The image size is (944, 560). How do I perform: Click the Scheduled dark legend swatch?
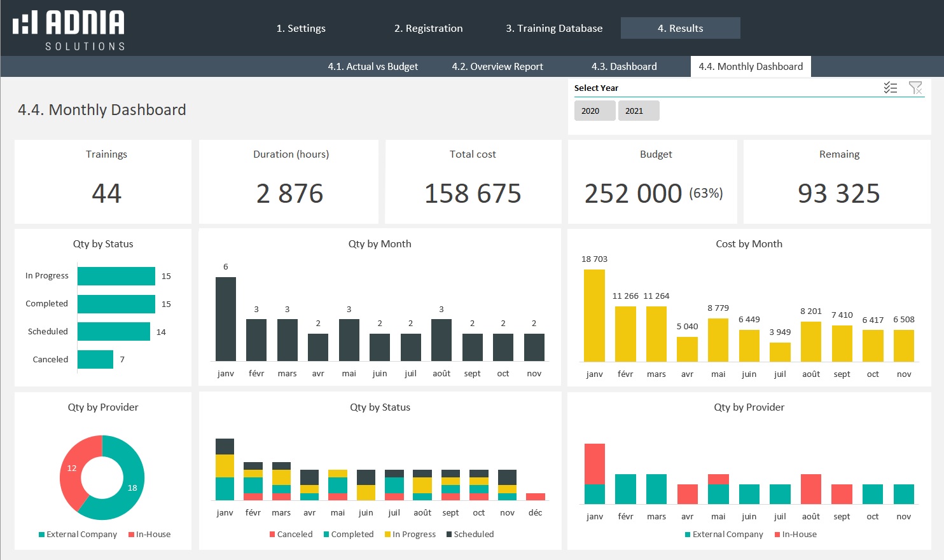coord(449,535)
